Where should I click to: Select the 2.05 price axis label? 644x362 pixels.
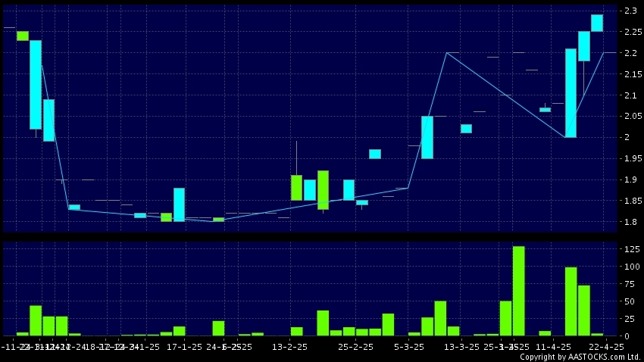633,116
